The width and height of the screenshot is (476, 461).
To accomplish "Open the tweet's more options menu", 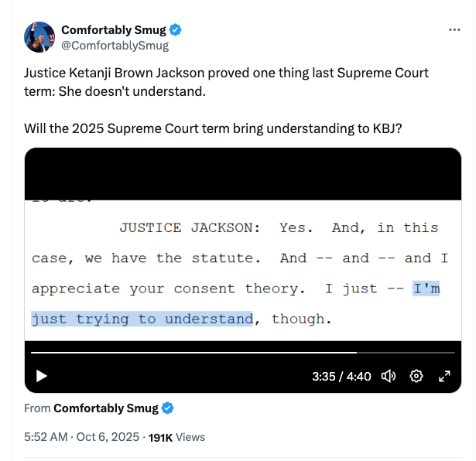I will 454,29.
